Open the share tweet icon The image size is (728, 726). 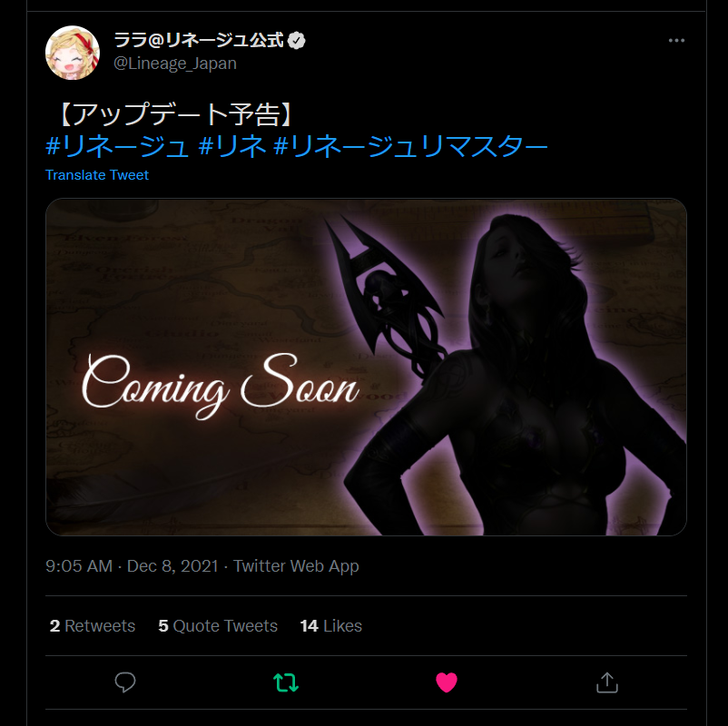[x=607, y=682]
